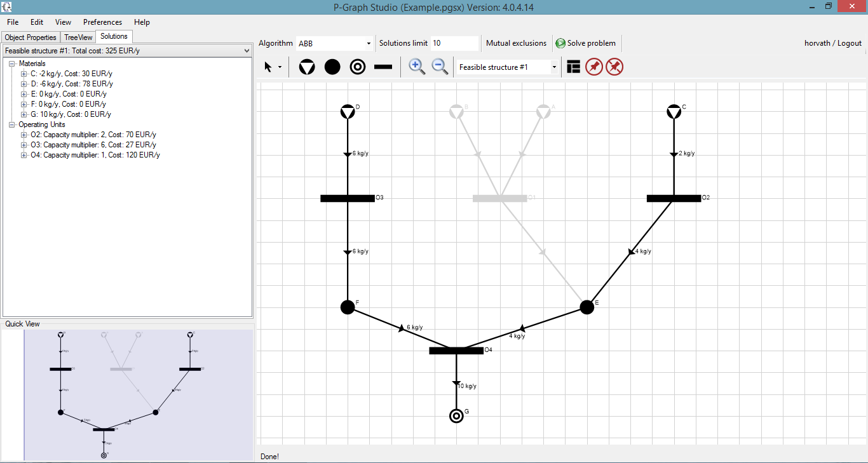Switch to the TreeView tab
The width and height of the screenshot is (868, 463).
tap(78, 37)
